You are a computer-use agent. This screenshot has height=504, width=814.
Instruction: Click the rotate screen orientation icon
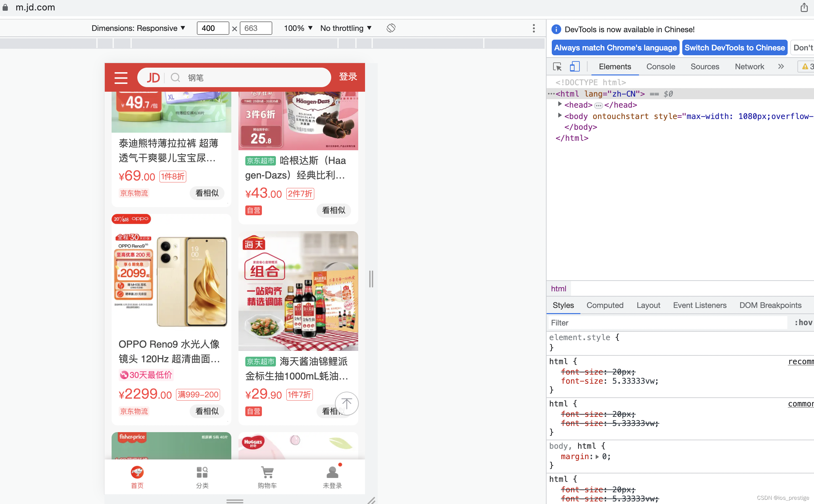click(391, 28)
